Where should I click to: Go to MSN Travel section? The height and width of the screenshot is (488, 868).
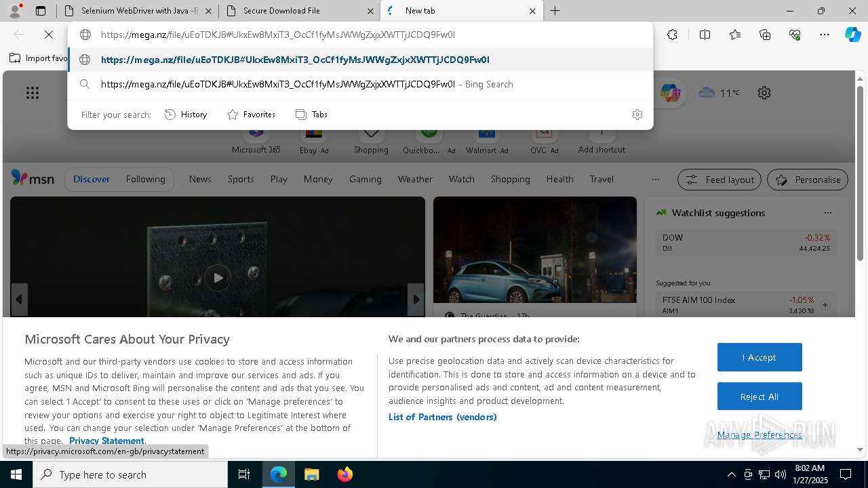click(601, 179)
